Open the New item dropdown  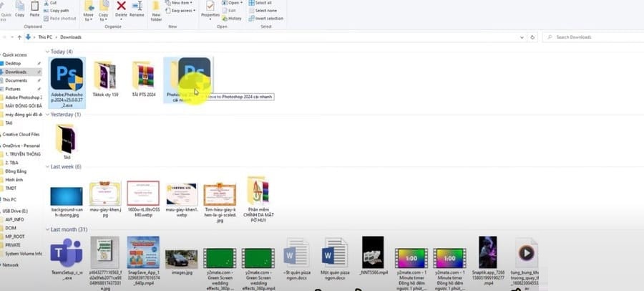179,3
